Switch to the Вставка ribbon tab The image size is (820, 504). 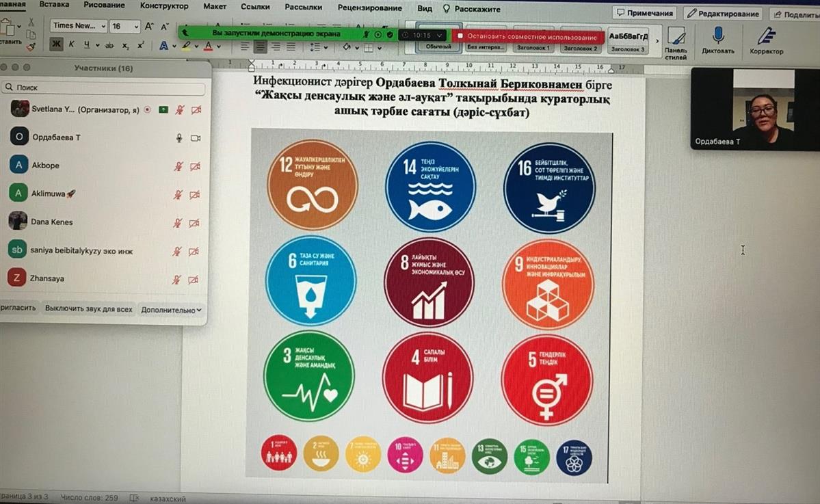pos(54,6)
